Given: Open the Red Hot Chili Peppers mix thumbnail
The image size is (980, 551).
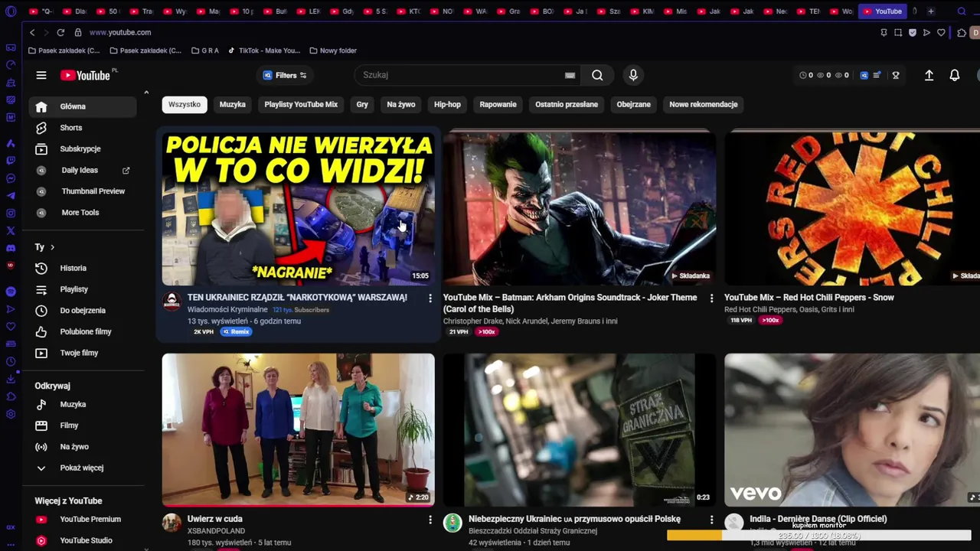Looking at the screenshot, I should [x=852, y=208].
